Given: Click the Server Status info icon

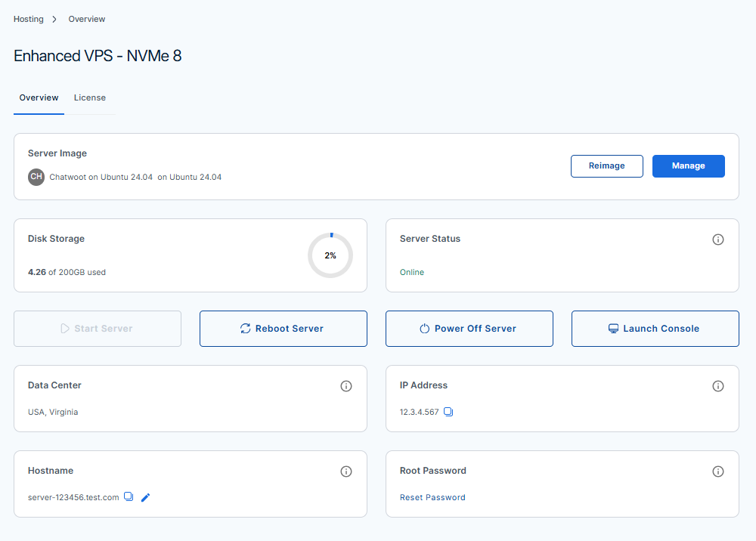Looking at the screenshot, I should point(718,240).
